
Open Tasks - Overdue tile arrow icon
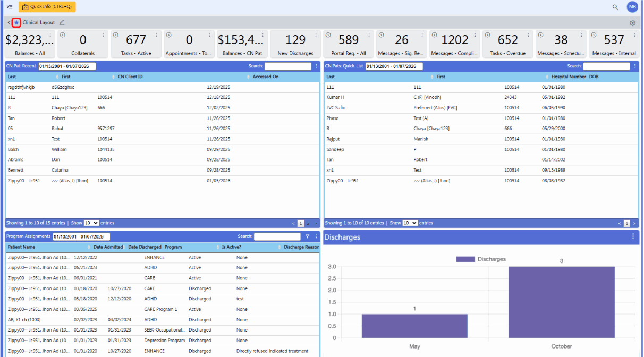click(487, 35)
